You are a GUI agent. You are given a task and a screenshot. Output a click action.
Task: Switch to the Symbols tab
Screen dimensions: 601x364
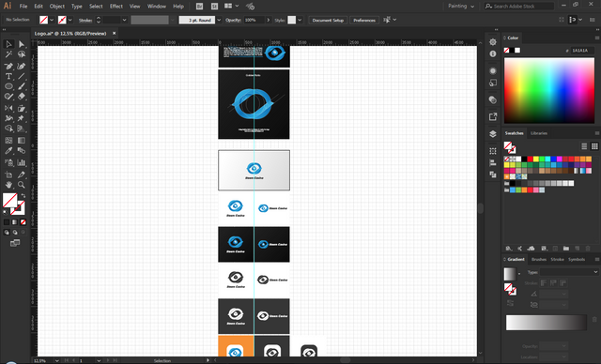tap(577, 259)
